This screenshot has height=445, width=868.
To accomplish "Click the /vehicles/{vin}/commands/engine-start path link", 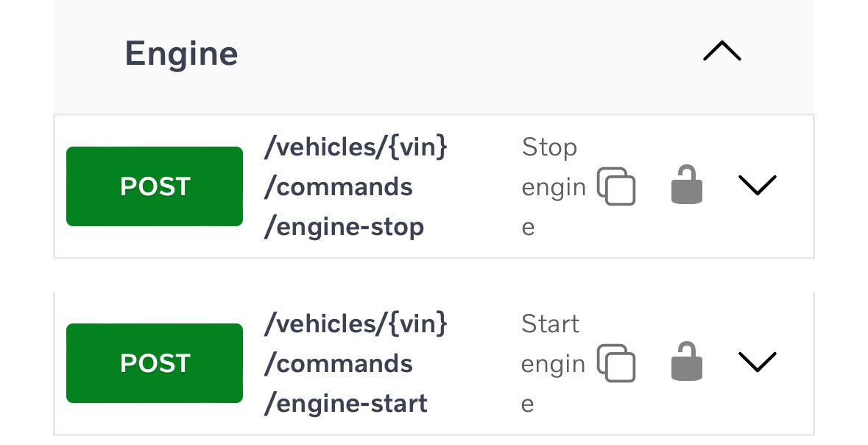I will (356, 363).
